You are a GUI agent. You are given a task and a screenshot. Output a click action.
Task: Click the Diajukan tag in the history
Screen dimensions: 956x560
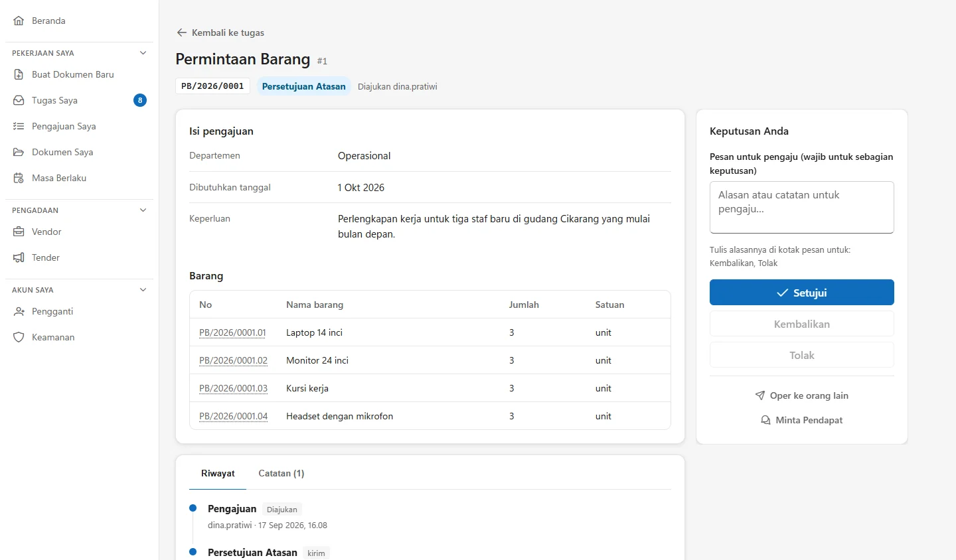pyautogui.click(x=282, y=510)
